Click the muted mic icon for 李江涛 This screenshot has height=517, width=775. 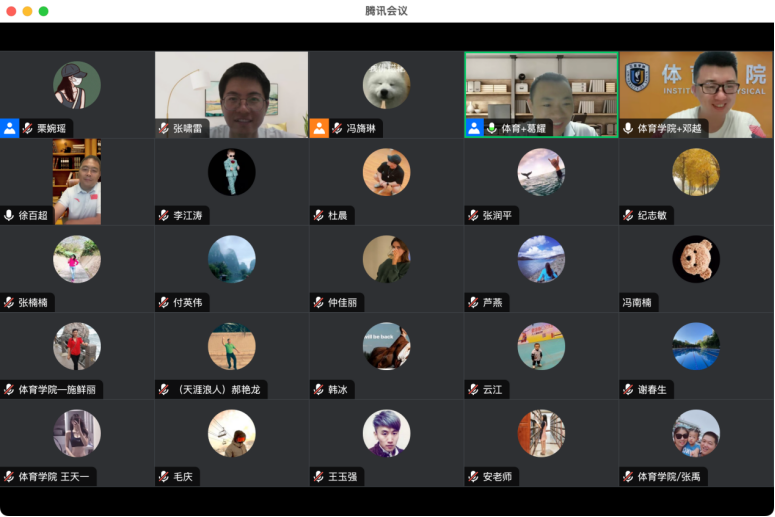point(164,215)
